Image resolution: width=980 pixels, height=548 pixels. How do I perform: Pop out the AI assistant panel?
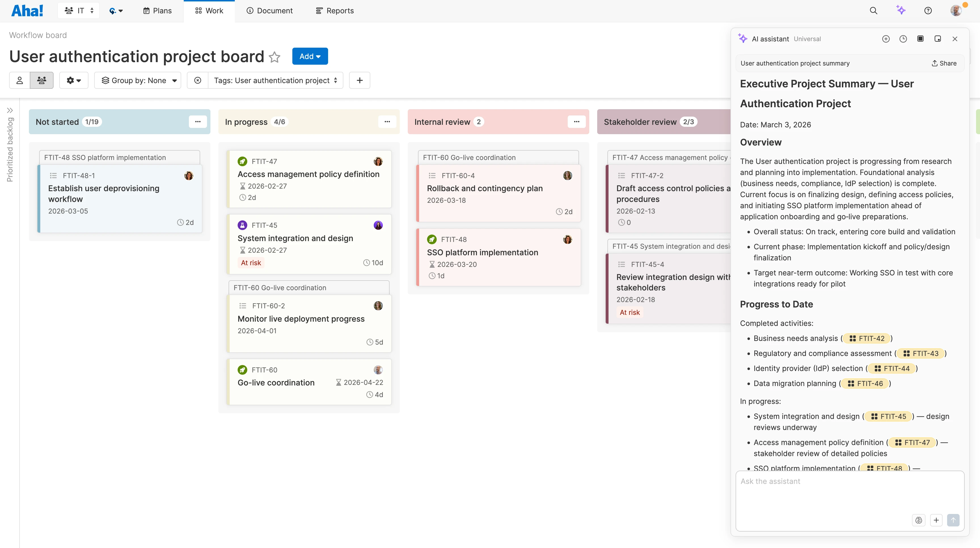point(938,39)
